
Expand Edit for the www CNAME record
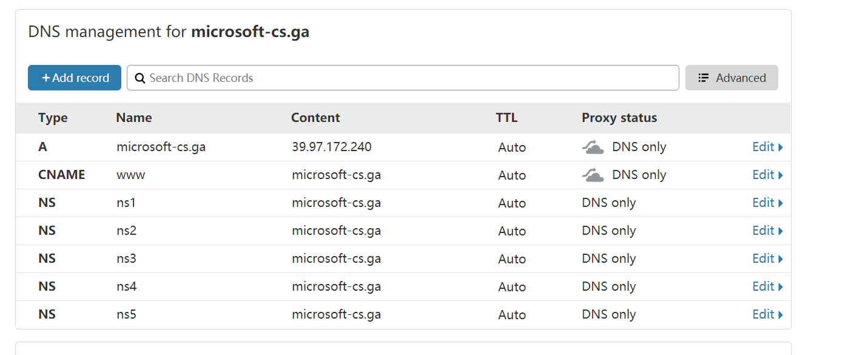tap(767, 175)
